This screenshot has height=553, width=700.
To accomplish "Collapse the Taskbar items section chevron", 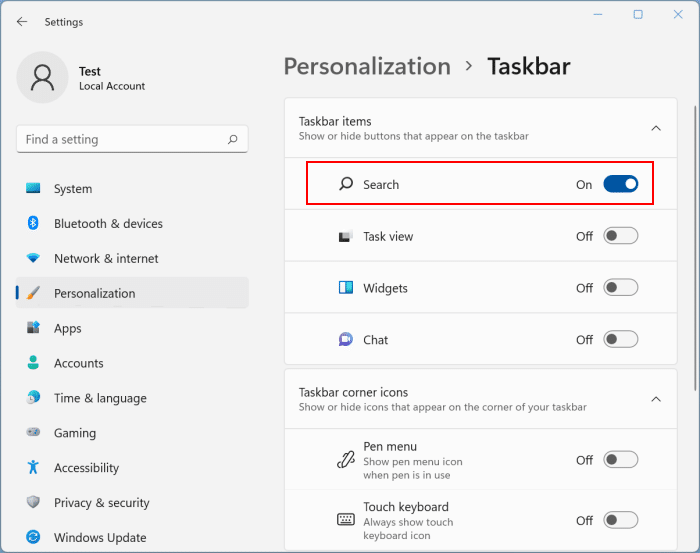I will (x=656, y=129).
